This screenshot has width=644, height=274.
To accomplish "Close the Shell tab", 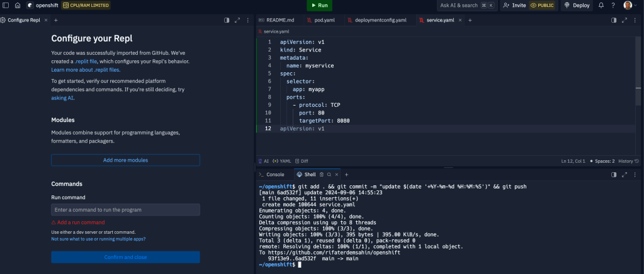I will coord(336,175).
